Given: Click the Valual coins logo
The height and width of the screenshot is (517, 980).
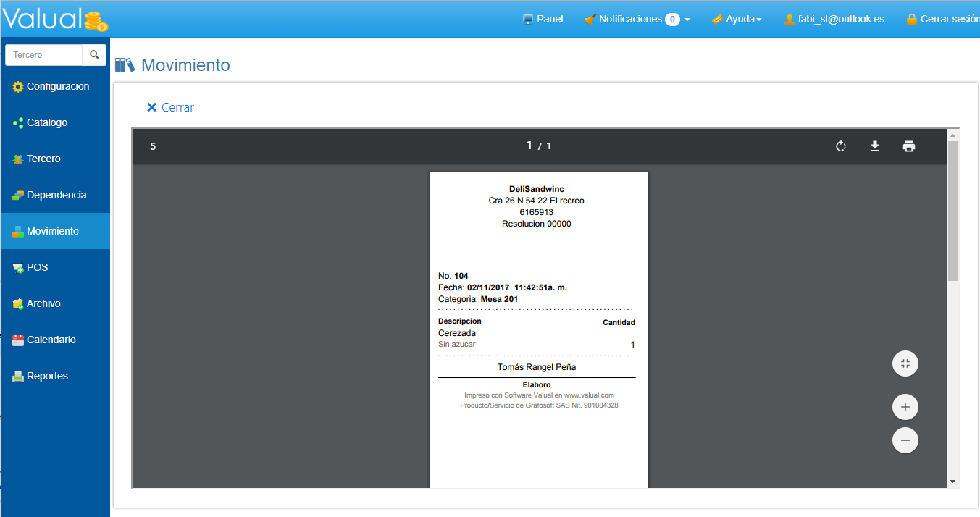Looking at the screenshot, I should 95,21.
